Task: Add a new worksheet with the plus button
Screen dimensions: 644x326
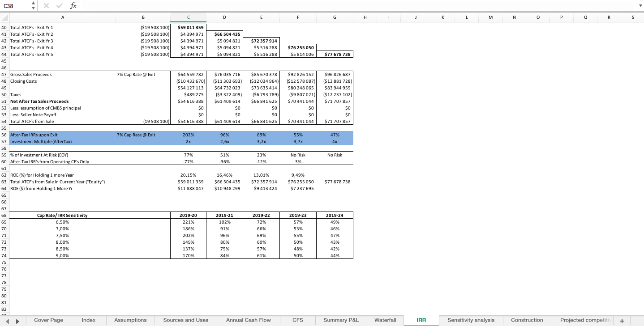Action: (621, 320)
